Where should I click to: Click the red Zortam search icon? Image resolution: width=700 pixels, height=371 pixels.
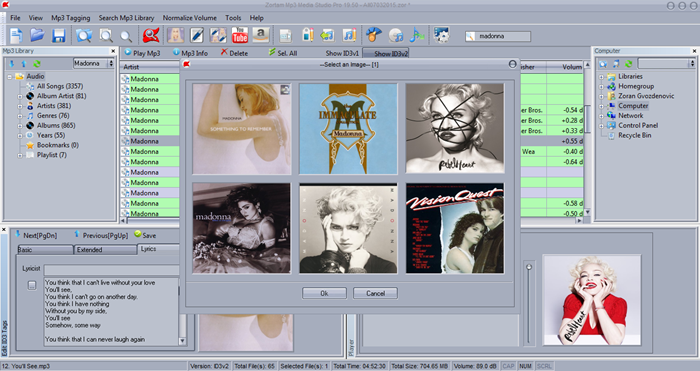(x=151, y=35)
